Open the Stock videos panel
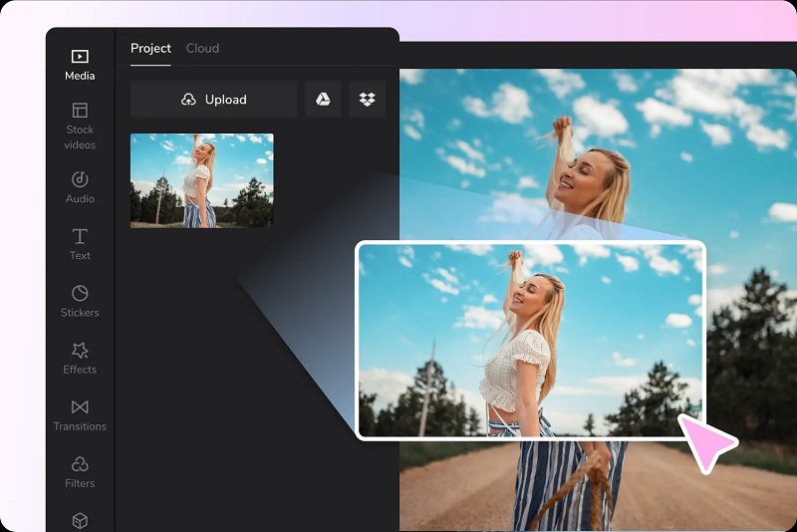Screen dimensions: 797x532 (80, 126)
